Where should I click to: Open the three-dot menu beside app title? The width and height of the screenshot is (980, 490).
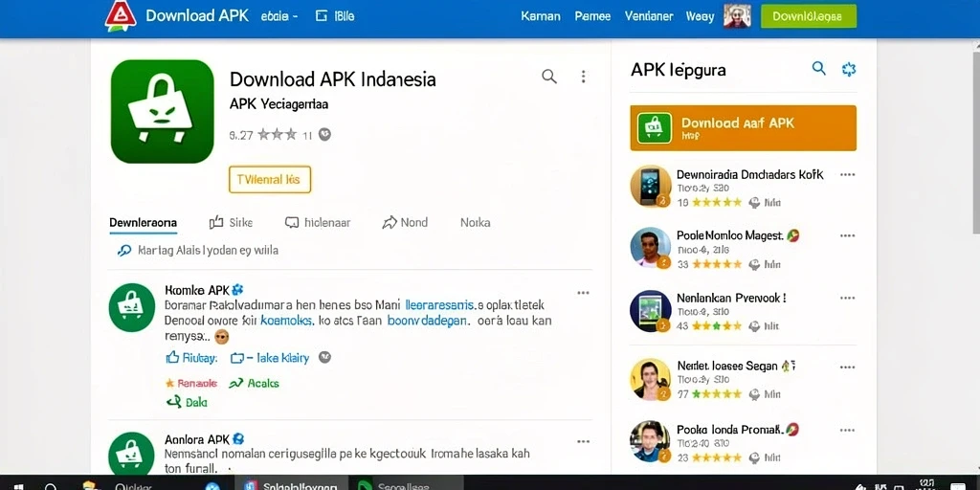583,77
